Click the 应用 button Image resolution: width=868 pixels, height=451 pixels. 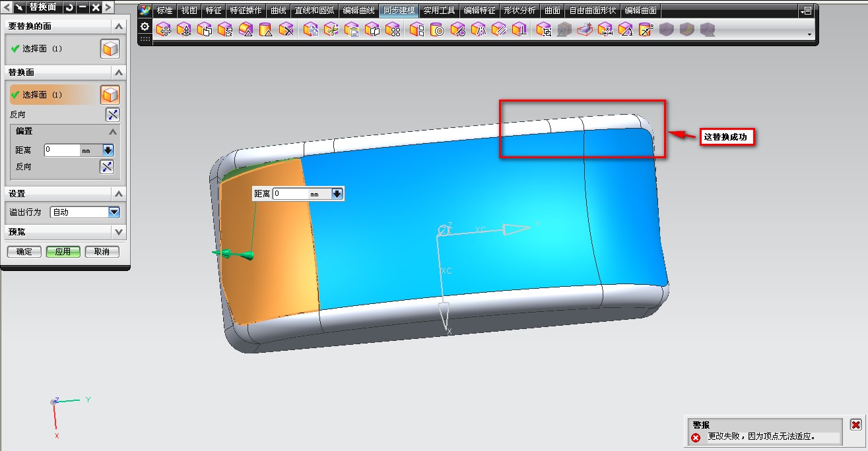pos(63,252)
